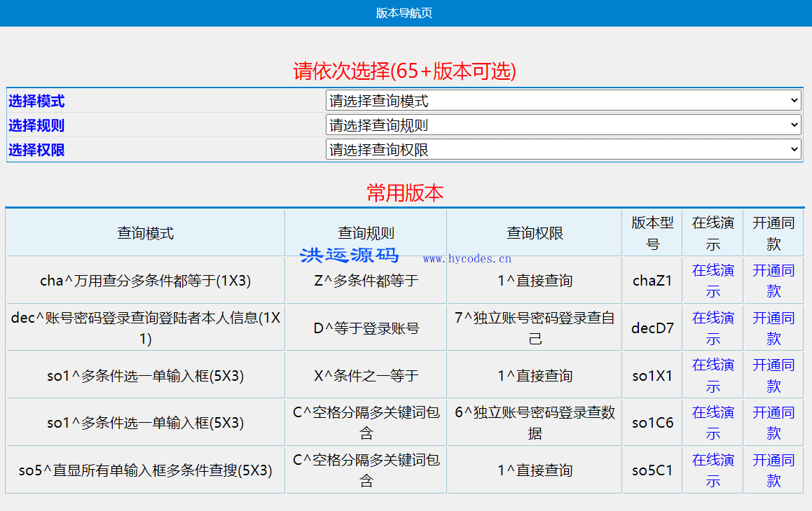
Task: Select so1 mode cell in so1C6 row
Action: [146, 423]
